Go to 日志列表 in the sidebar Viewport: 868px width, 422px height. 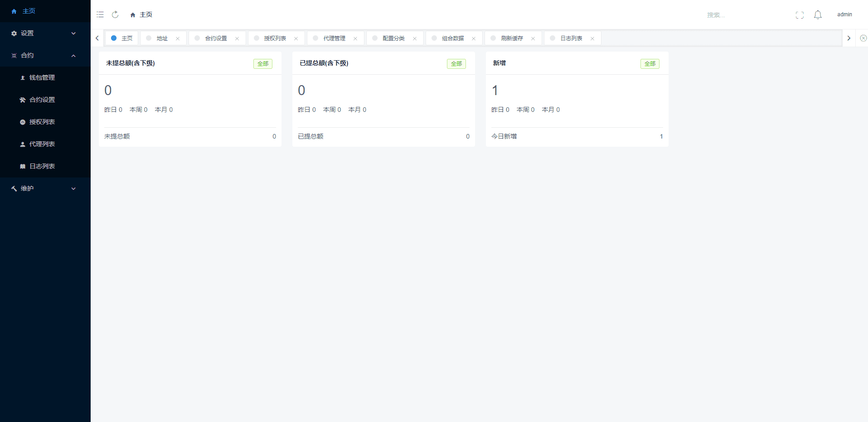click(x=42, y=166)
